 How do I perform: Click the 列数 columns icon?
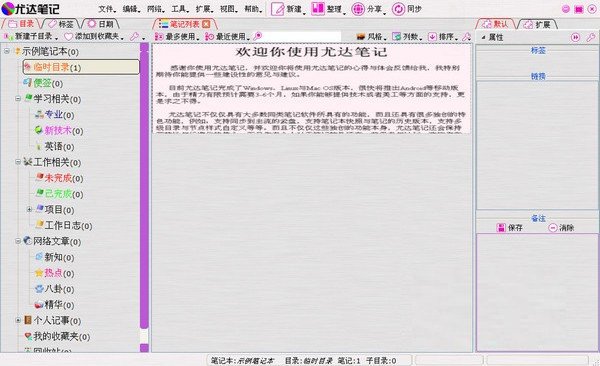[x=396, y=37]
